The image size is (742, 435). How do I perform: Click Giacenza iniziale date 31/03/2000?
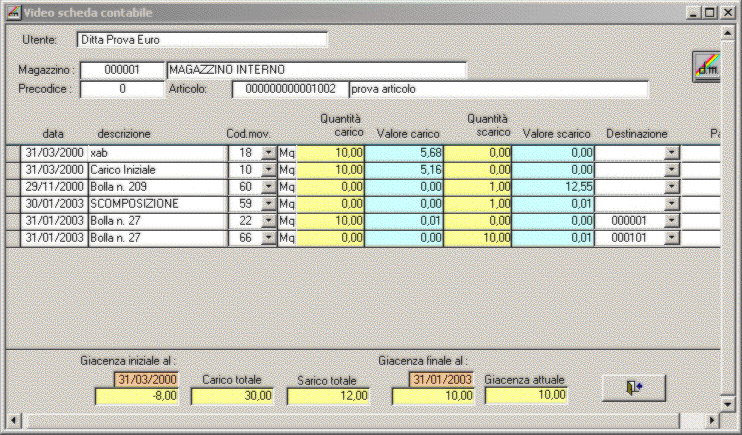point(146,380)
